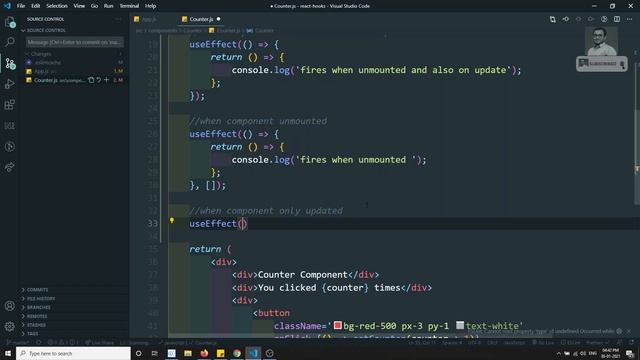Screen dimensions: 640x360
Task: Open the editor More Actions ellipsis
Action: coord(629,19)
